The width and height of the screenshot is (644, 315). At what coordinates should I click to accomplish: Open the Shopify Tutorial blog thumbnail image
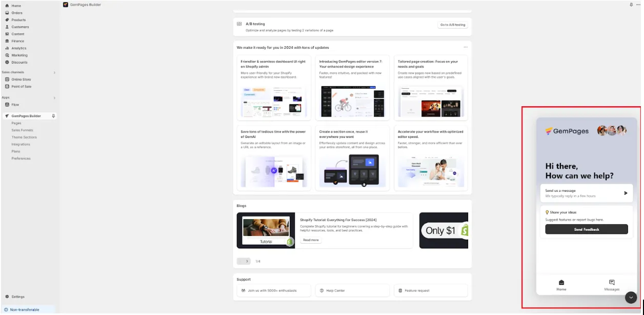(266, 231)
